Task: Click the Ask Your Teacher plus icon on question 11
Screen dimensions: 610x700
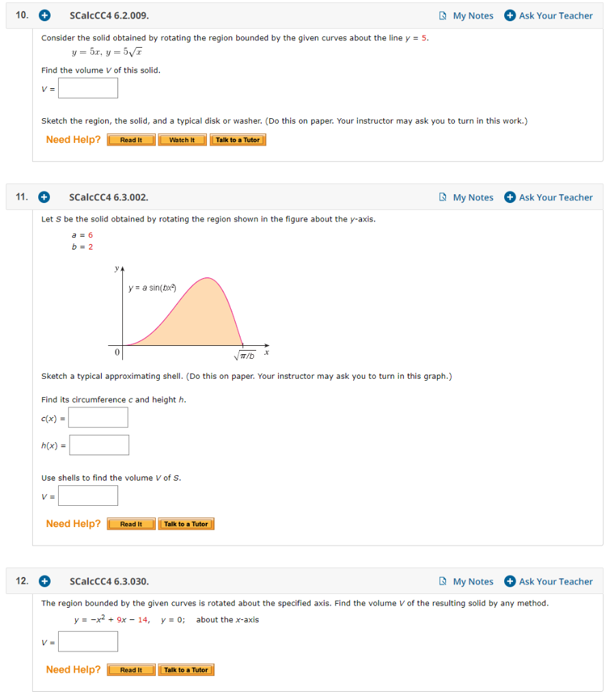Action: [x=510, y=197]
